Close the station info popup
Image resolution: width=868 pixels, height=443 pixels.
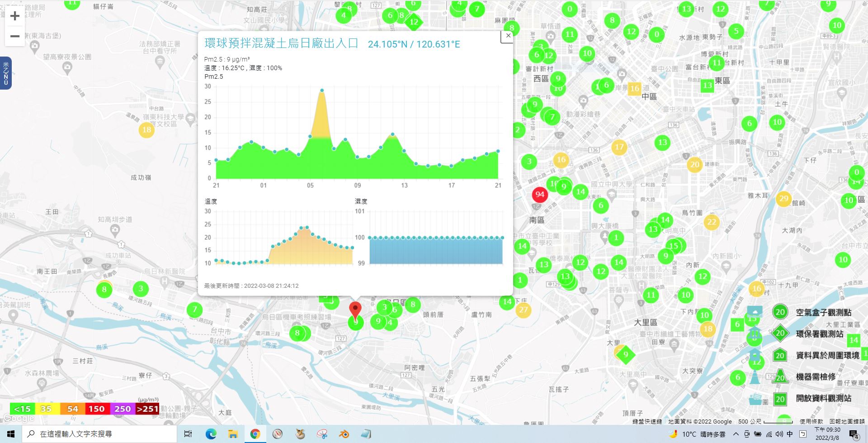pyautogui.click(x=508, y=36)
